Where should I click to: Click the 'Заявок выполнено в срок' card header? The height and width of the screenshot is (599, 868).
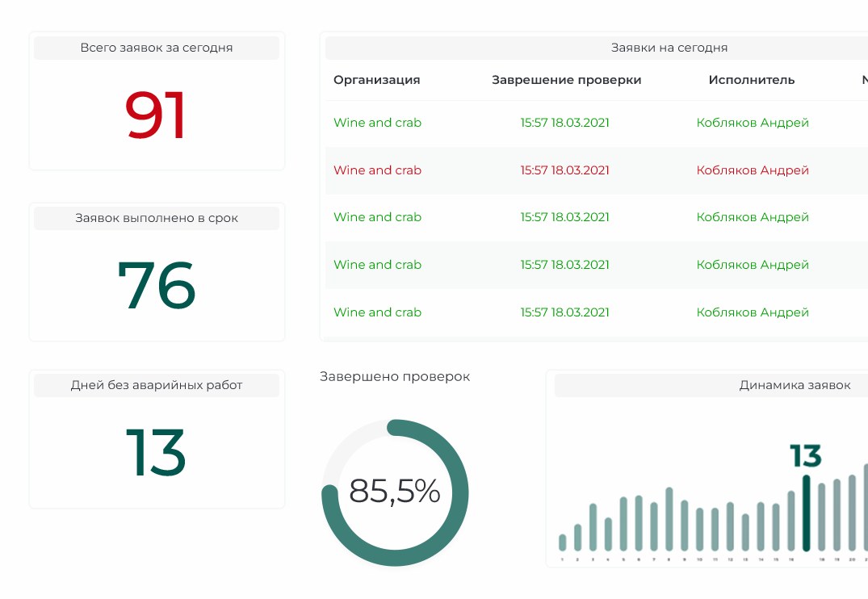coord(157,218)
